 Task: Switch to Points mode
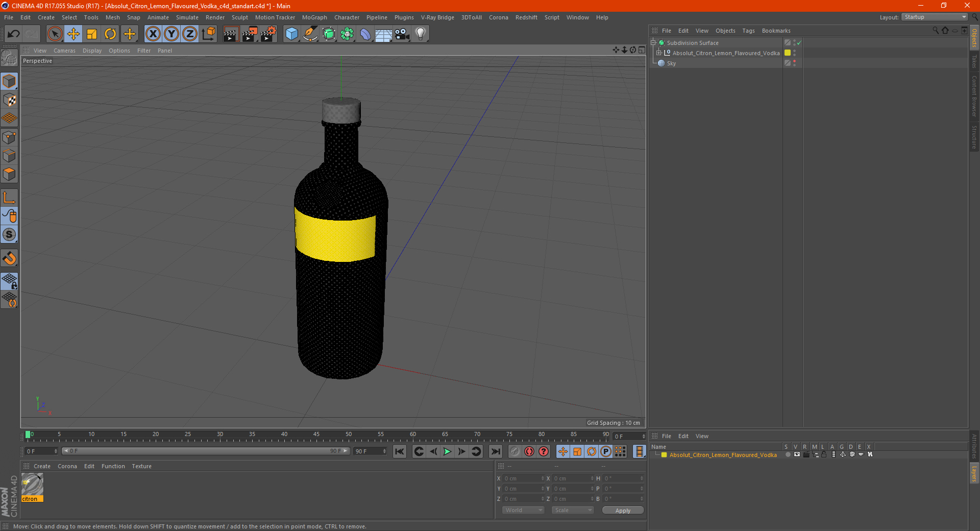9,137
